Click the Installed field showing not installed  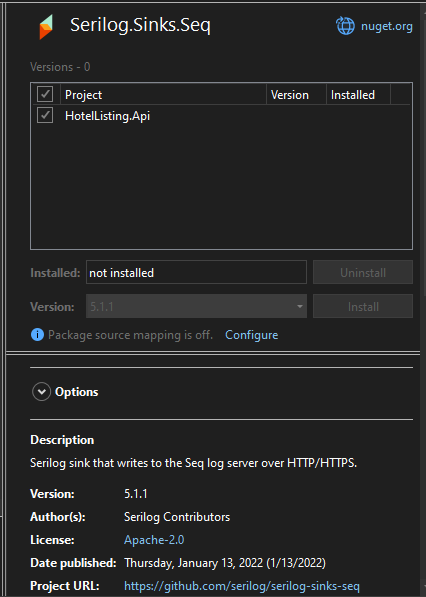[196, 273]
